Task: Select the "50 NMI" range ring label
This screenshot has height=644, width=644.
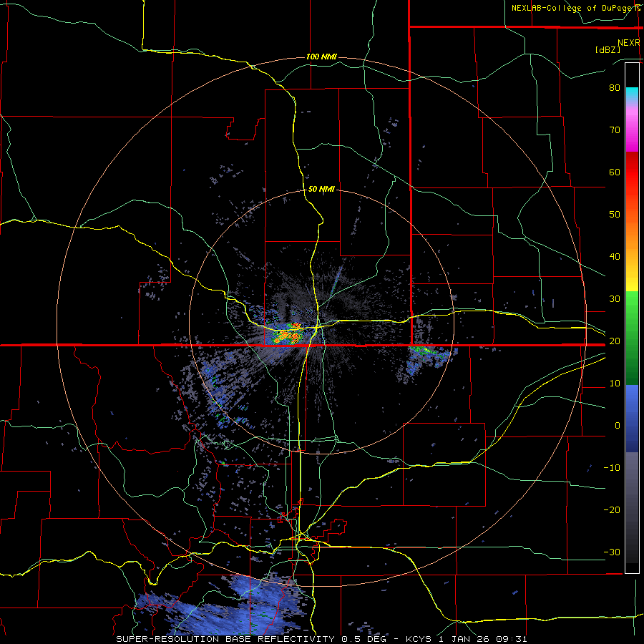Action: [321, 189]
